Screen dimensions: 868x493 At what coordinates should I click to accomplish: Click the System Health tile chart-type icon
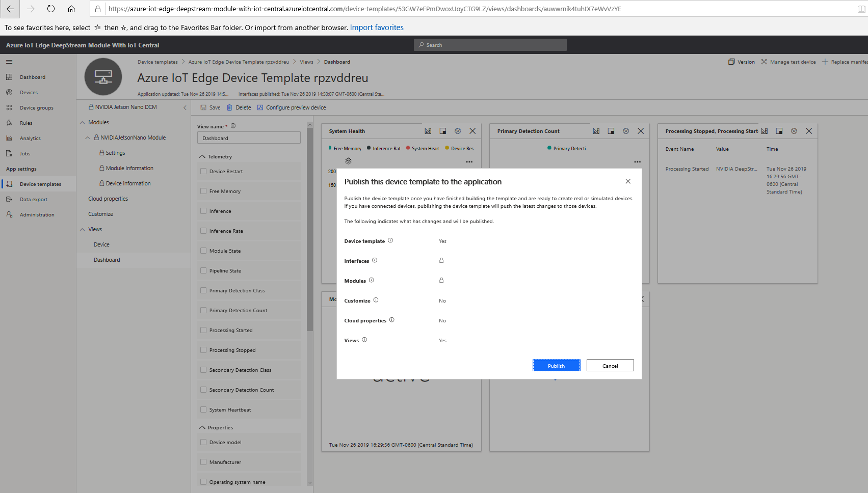coord(428,131)
